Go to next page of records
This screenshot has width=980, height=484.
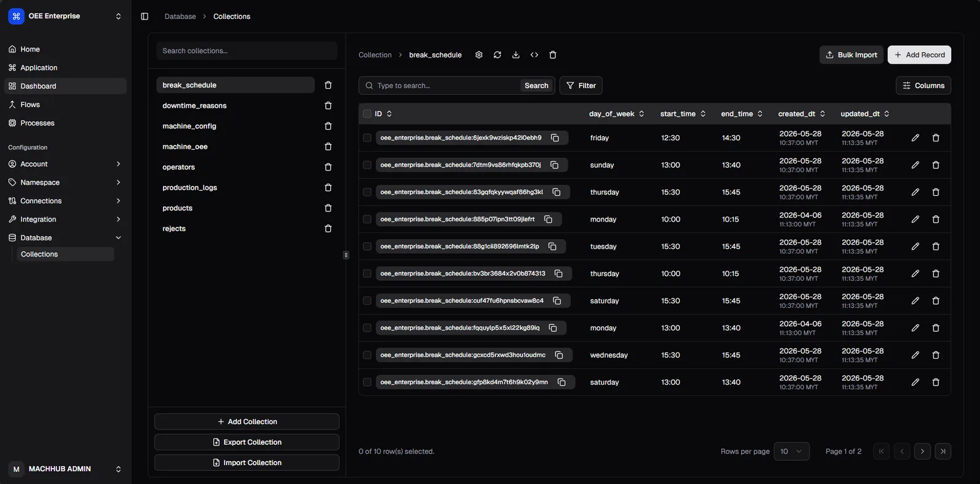922,452
